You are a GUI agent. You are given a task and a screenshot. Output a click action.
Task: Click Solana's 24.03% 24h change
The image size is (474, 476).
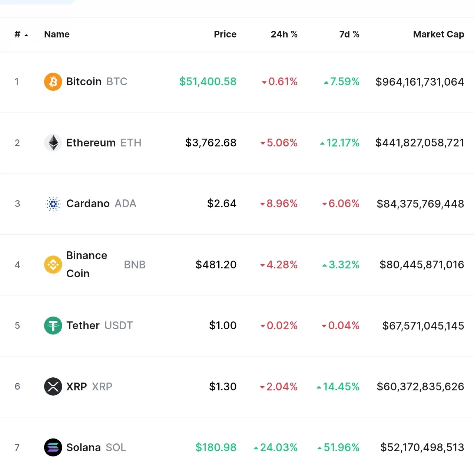[278, 447]
